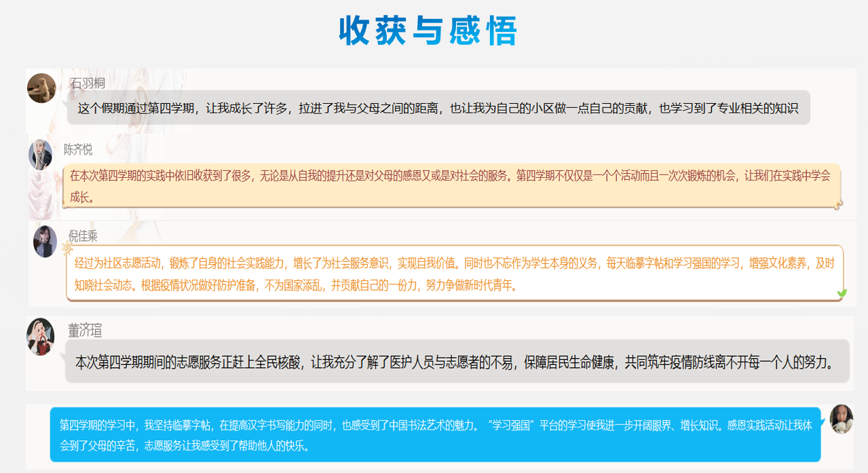Click 石羽桐's profile avatar
Viewport: 868px width, 473px height.
coord(41,88)
